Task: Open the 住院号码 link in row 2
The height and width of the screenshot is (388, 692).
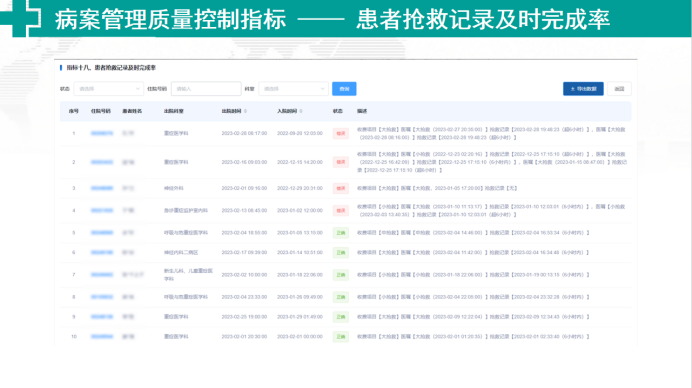Action: click(102, 162)
